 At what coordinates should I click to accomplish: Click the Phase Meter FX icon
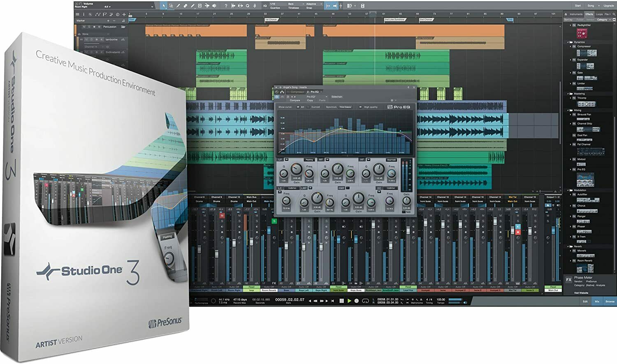569,280
